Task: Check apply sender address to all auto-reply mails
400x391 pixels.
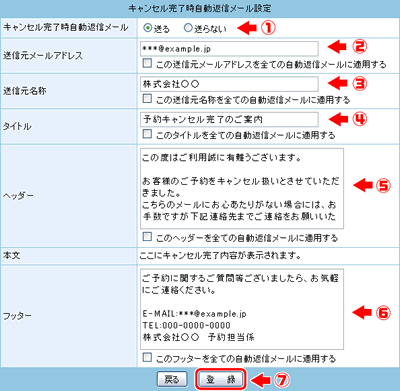Action: click(x=147, y=63)
